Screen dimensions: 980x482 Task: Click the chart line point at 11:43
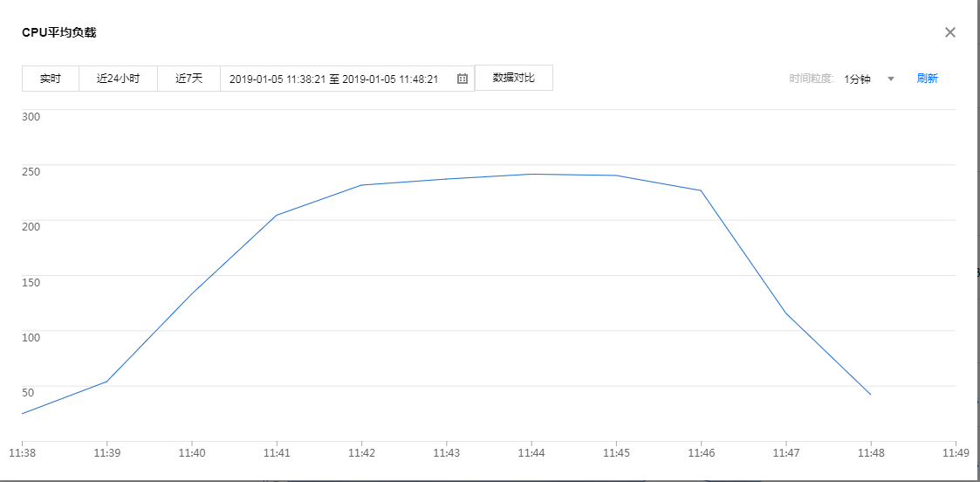[447, 179]
